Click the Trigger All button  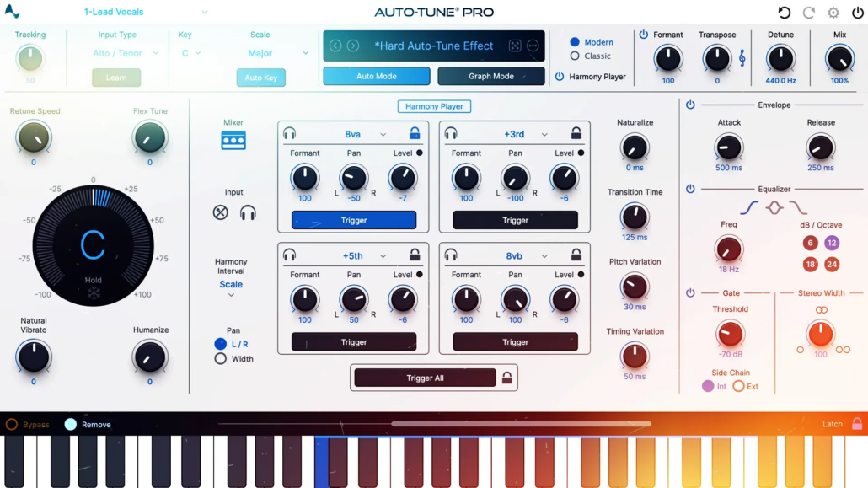(x=425, y=378)
